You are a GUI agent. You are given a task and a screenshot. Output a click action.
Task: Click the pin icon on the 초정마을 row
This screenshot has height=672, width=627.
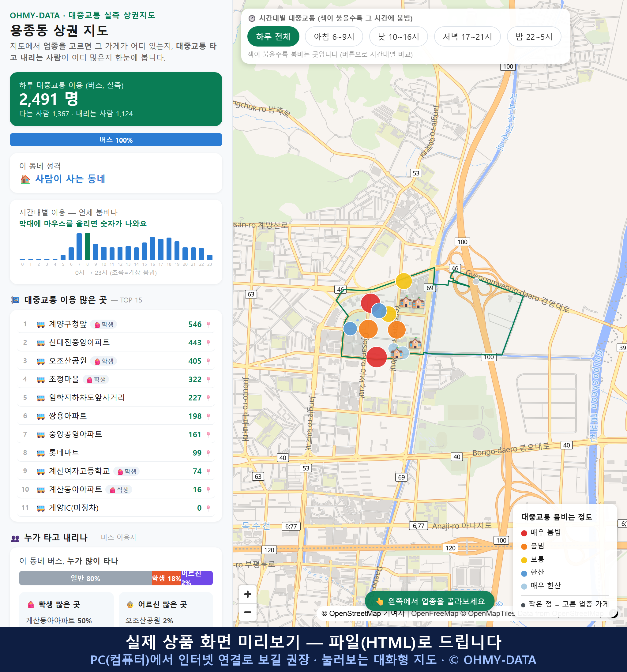point(208,380)
